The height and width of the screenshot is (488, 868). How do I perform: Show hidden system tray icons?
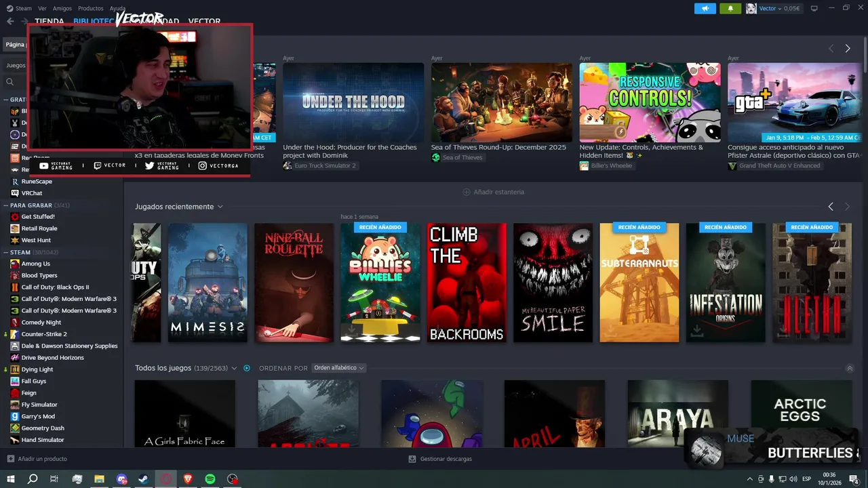coord(751,479)
